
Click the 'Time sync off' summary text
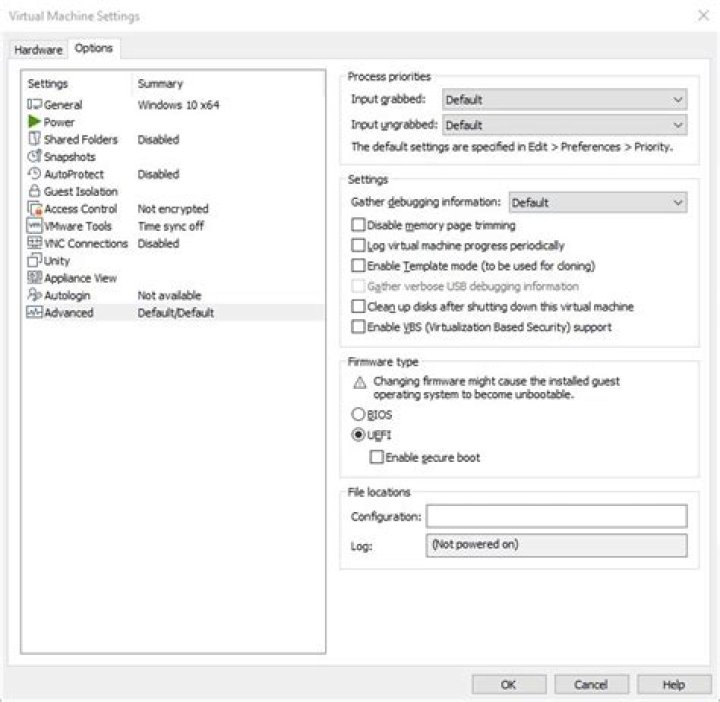pyautogui.click(x=171, y=226)
